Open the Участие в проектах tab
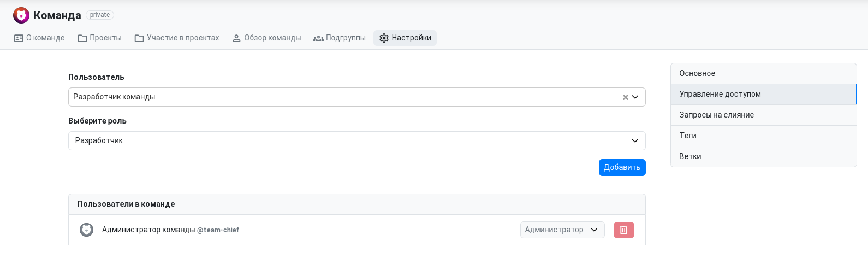The height and width of the screenshot is (258, 868). coord(177,38)
